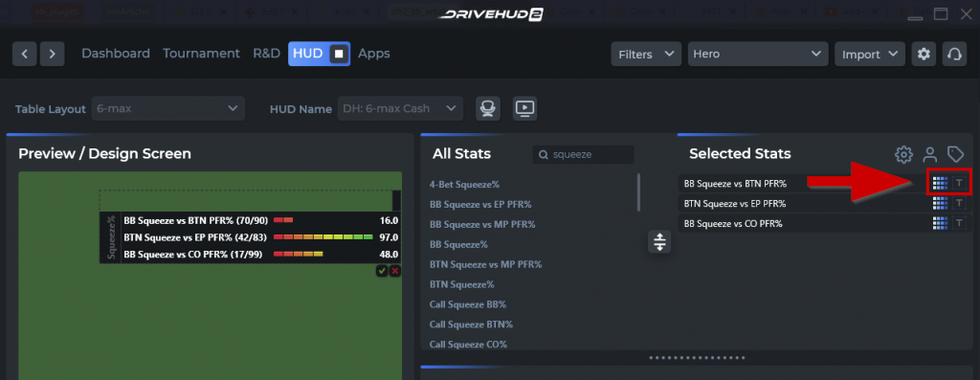The width and height of the screenshot is (980, 380).
Task: Open the Table Layout 6-max dropdown
Action: 168,109
